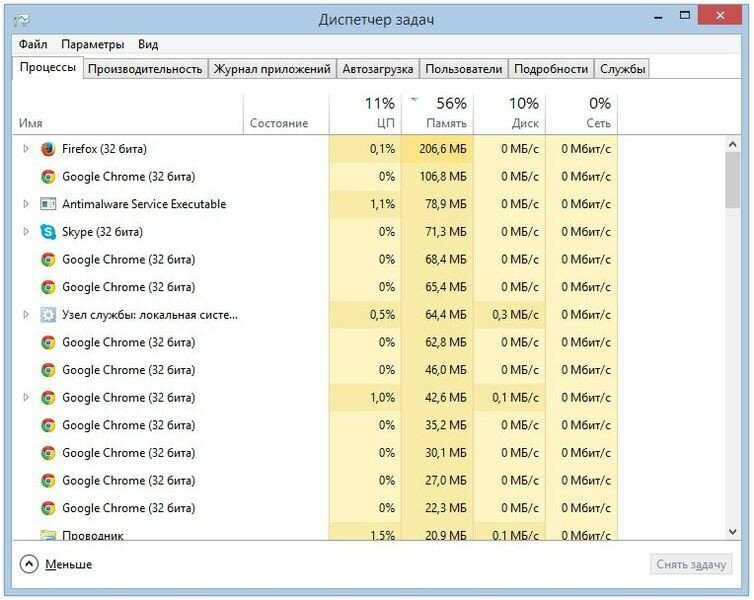The height and width of the screenshot is (600, 754).
Task: Click the service host gear icon
Action: 48,315
